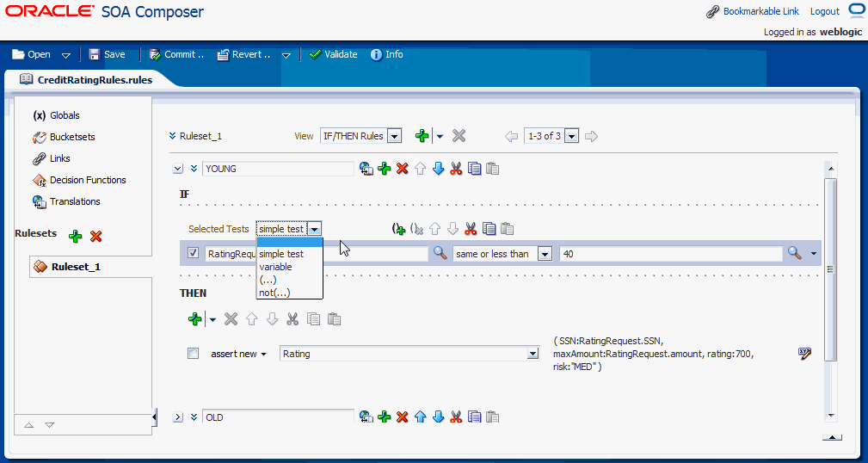Open 'same or less than' operator dropdown
This screenshot has height=463, width=868.
545,254
